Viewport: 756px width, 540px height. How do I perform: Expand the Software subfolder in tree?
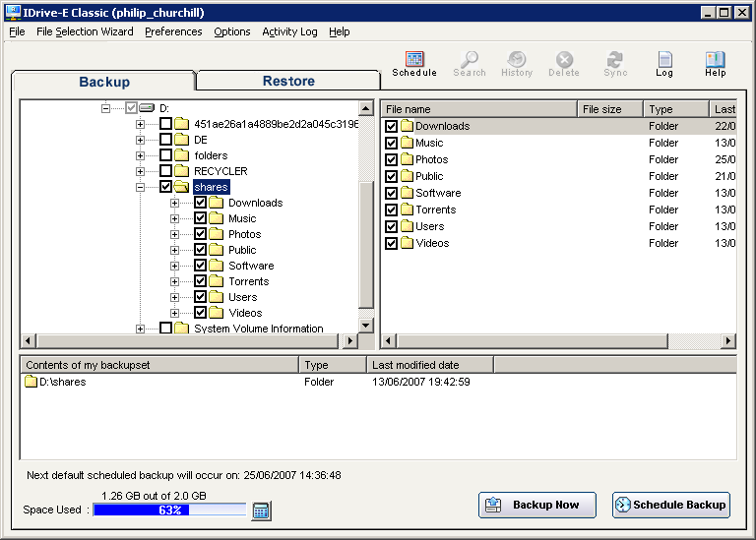click(x=174, y=266)
